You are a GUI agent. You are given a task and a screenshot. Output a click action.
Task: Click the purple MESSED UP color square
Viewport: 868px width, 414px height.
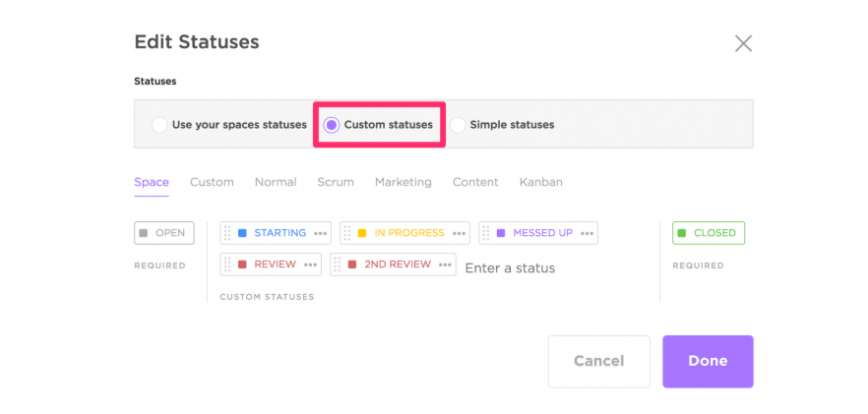501,233
